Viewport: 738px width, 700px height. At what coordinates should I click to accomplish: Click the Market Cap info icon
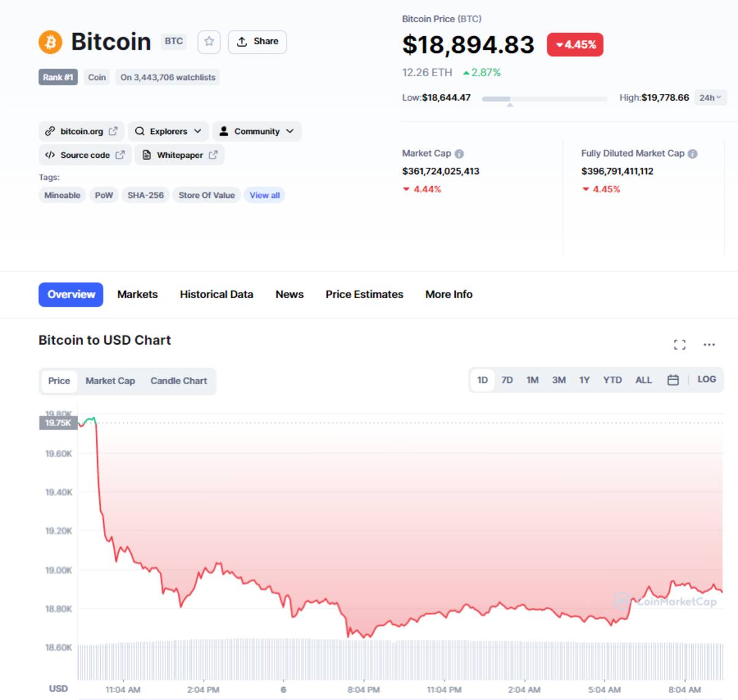459,154
